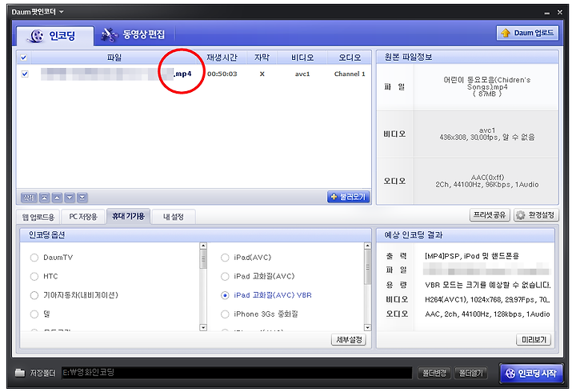Move file to top with double-up arrow icon
Viewport: 576px width, 392px height.
[44, 198]
